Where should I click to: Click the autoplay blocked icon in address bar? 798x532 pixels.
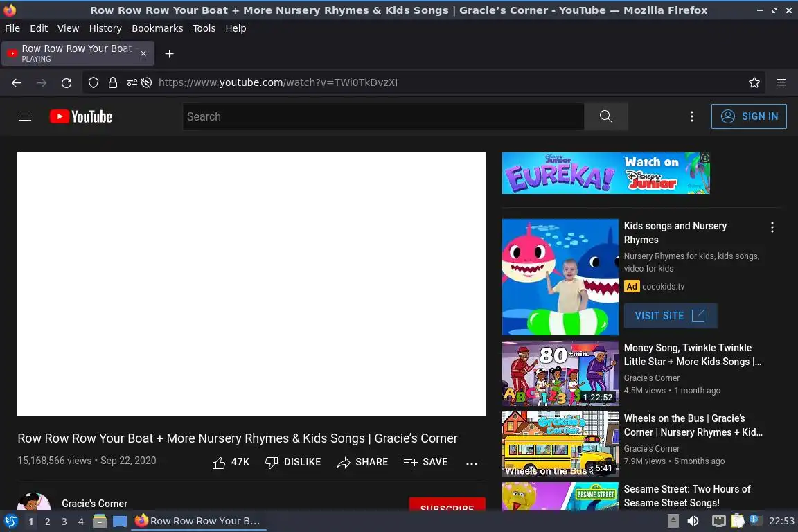click(146, 82)
